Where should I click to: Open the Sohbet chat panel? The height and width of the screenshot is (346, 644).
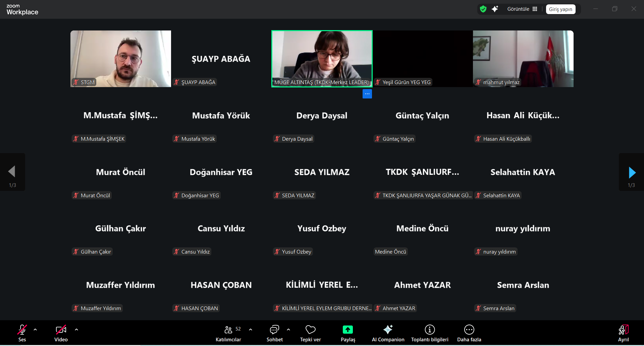tap(274, 333)
